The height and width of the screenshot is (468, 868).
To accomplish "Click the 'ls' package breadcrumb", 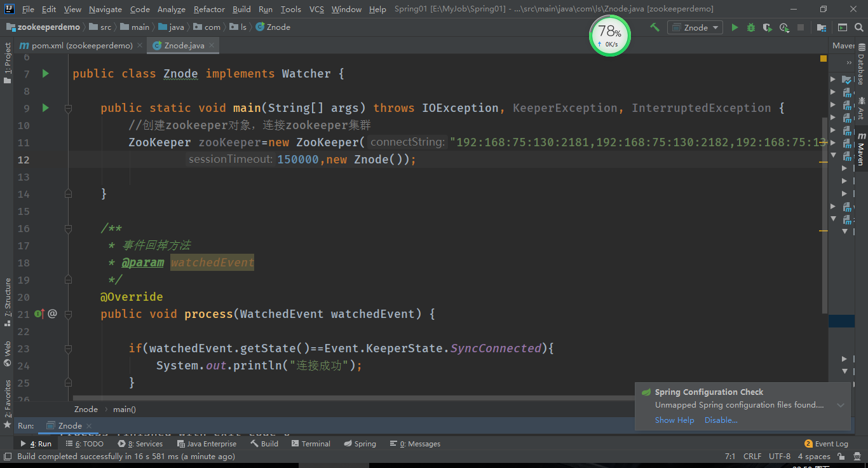I will coord(239,27).
